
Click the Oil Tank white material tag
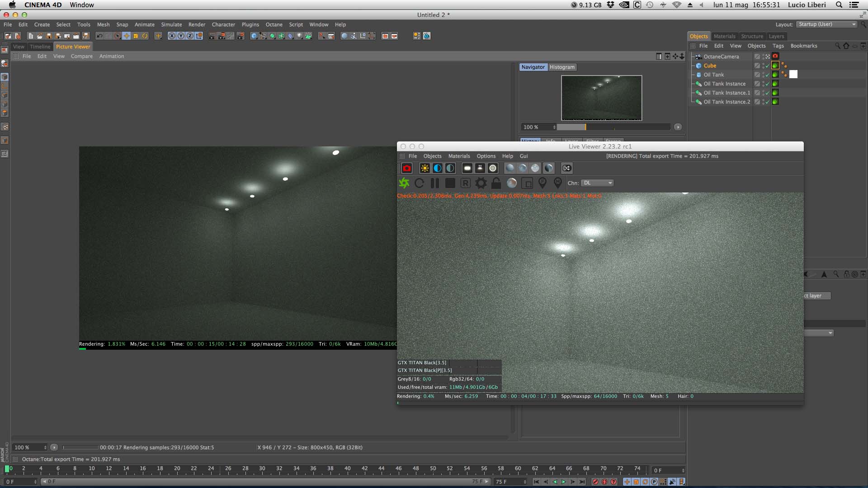(x=793, y=75)
